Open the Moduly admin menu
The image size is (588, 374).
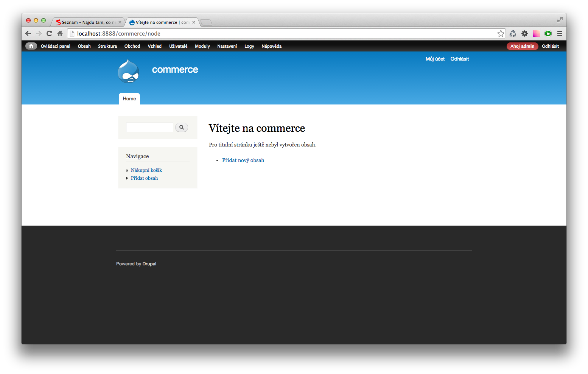(x=202, y=46)
